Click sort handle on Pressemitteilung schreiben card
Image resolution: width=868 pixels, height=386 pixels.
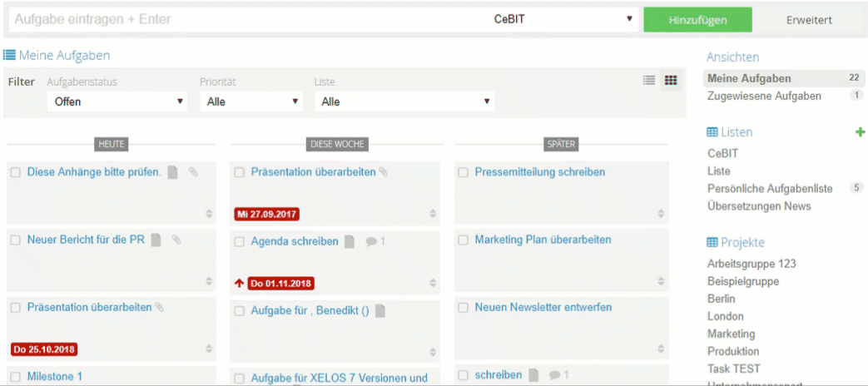[657, 214]
